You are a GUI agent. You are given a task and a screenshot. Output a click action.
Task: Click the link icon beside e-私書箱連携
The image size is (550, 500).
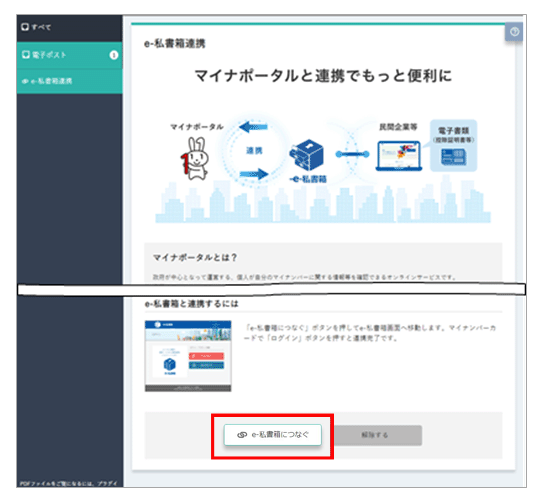[x=25, y=81]
